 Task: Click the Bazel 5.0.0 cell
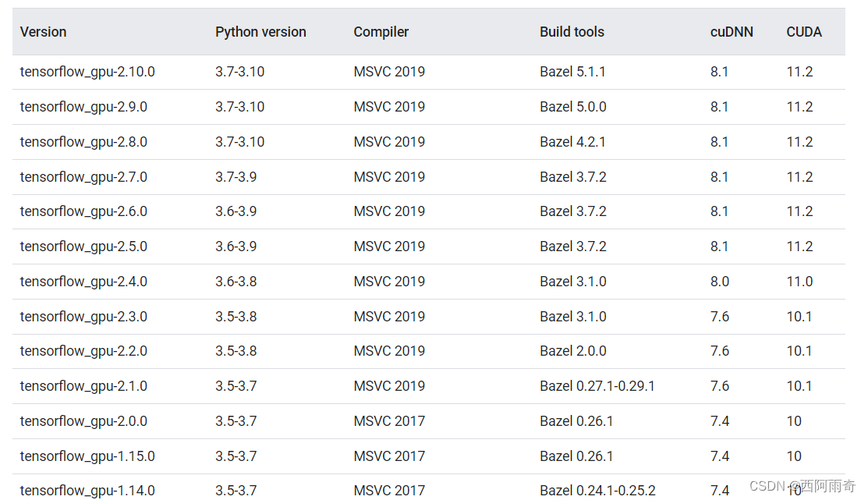pos(573,107)
